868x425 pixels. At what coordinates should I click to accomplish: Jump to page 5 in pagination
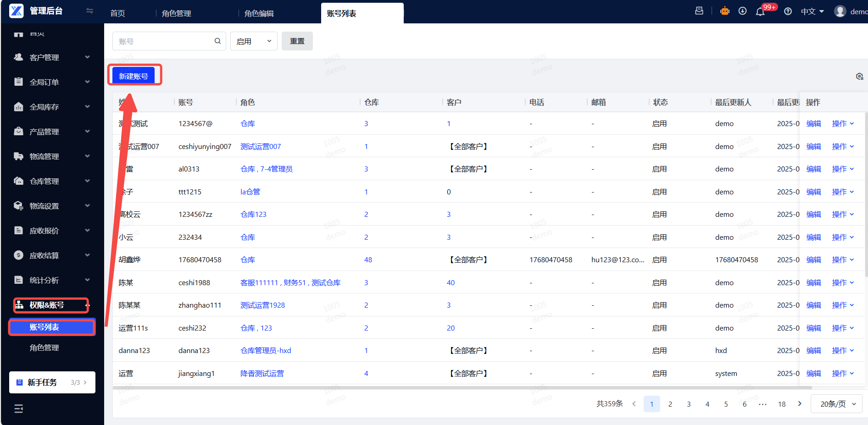pyautogui.click(x=726, y=404)
